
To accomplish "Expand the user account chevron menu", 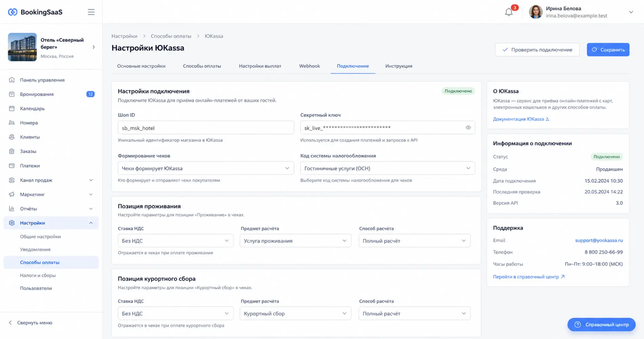I will (x=631, y=12).
